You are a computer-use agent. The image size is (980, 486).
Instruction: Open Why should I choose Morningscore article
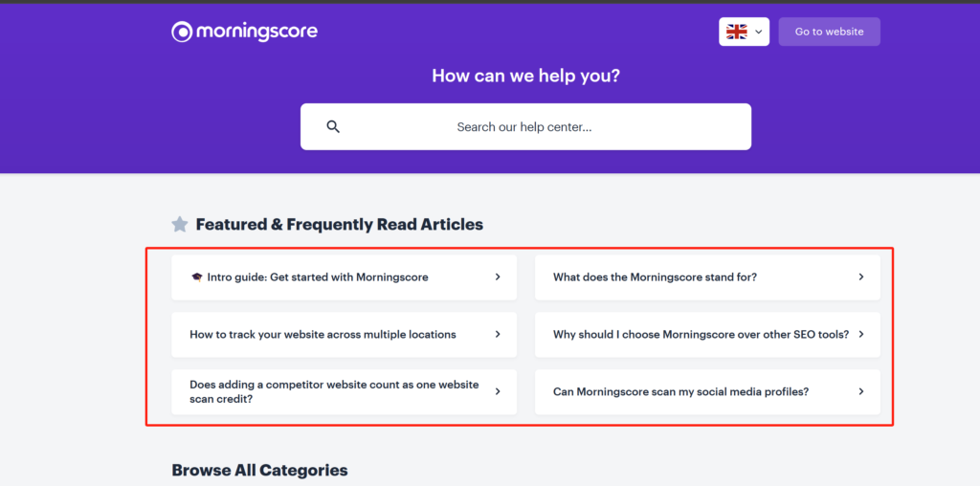pyautogui.click(x=707, y=335)
